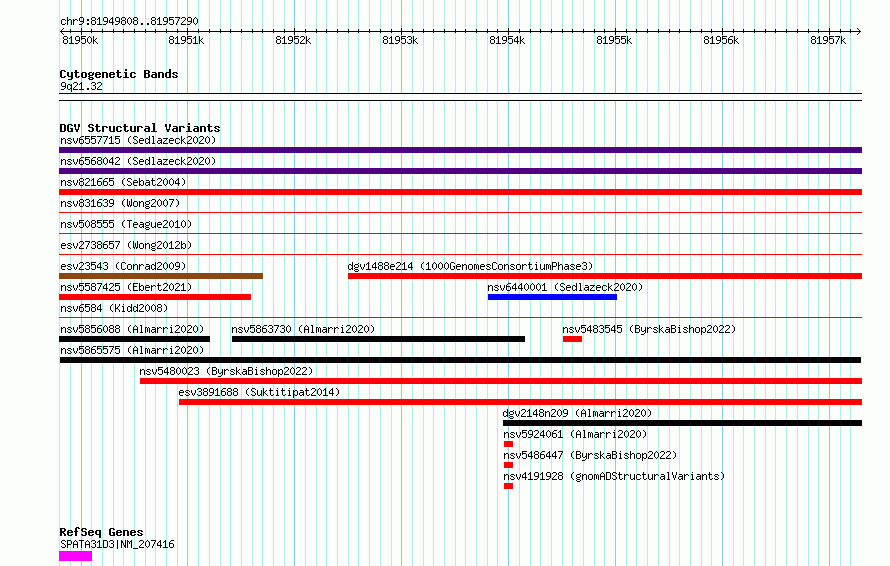Screen dimensions: 890x566
Task: Select the nsv5856088 (Almarri2020) label
Action: (x=132, y=329)
